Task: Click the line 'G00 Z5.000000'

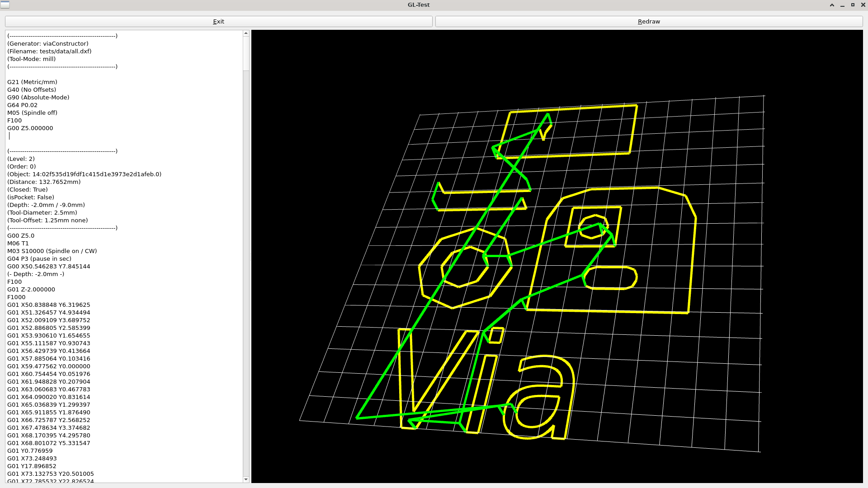Action: 30,128
